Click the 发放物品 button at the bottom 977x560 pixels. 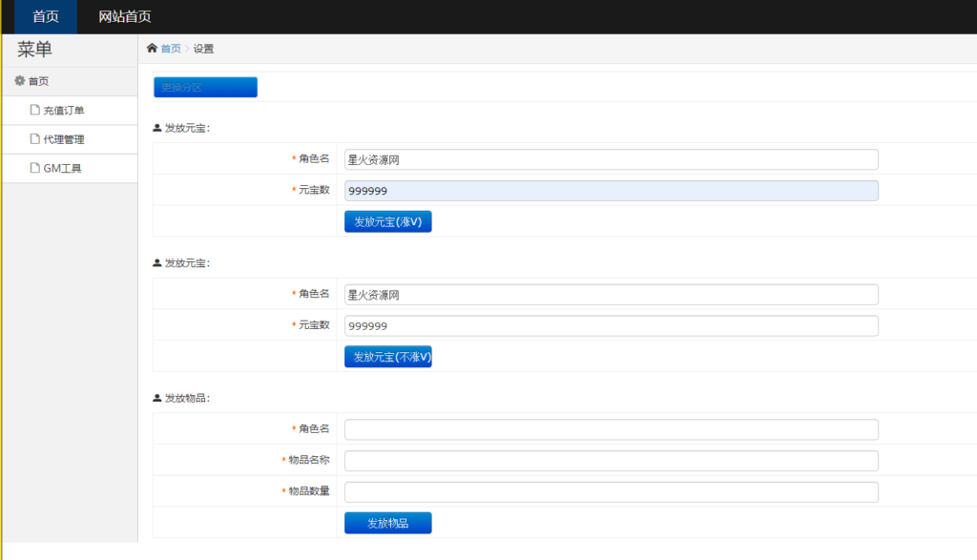pos(387,522)
